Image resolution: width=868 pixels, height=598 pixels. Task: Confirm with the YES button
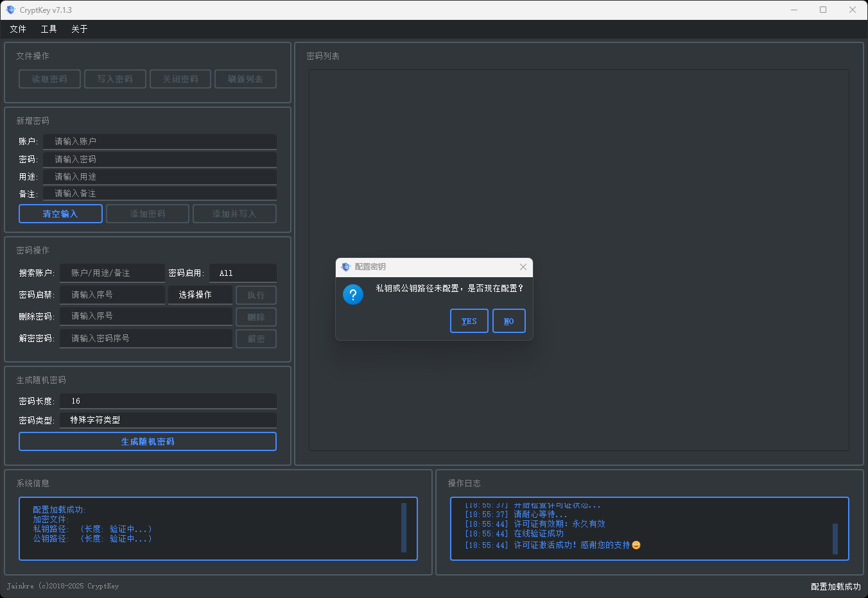(469, 321)
